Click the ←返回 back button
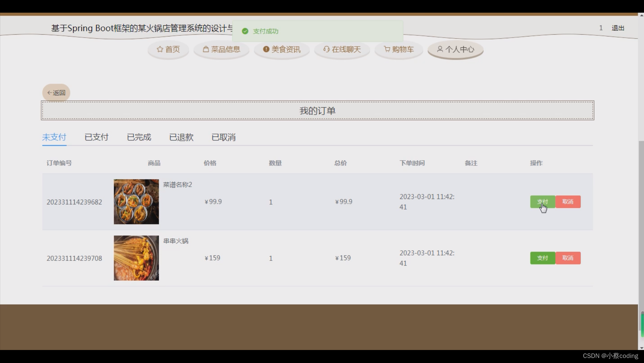Screen dimensions: 644x363 (x=56, y=93)
